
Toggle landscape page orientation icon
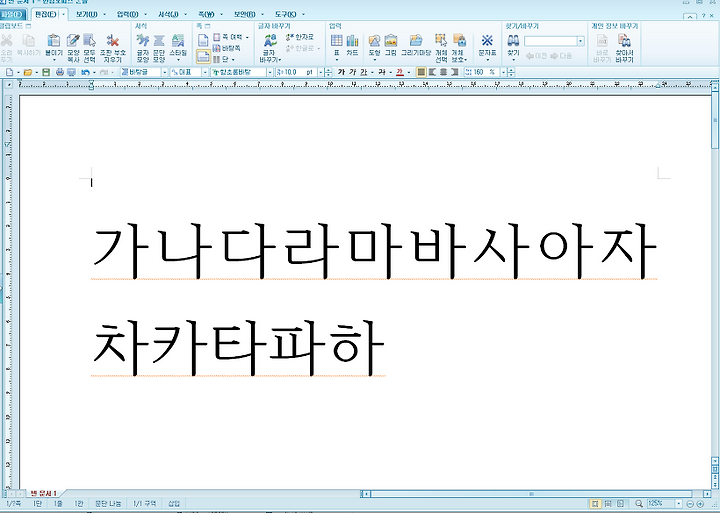(x=203, y=56)
